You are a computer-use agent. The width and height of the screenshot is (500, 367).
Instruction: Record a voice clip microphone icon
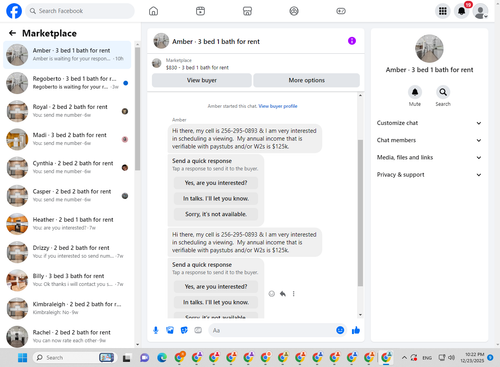pos(156,330)
